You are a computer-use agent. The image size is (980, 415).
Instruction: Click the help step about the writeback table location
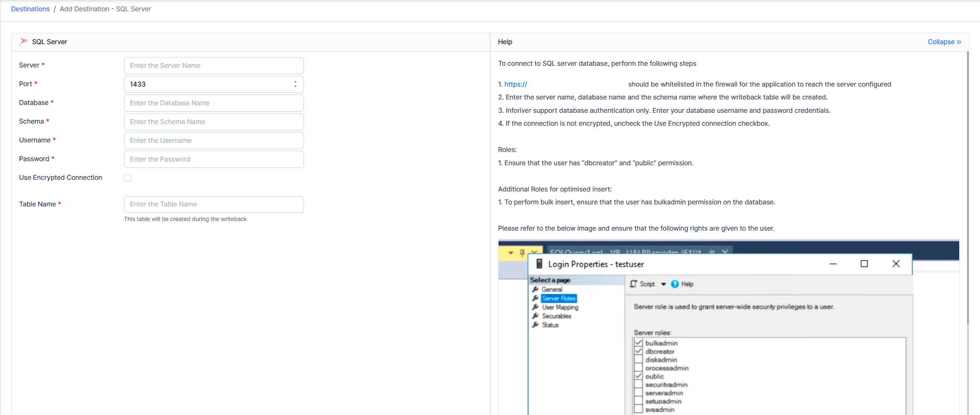tap(663, 97)
